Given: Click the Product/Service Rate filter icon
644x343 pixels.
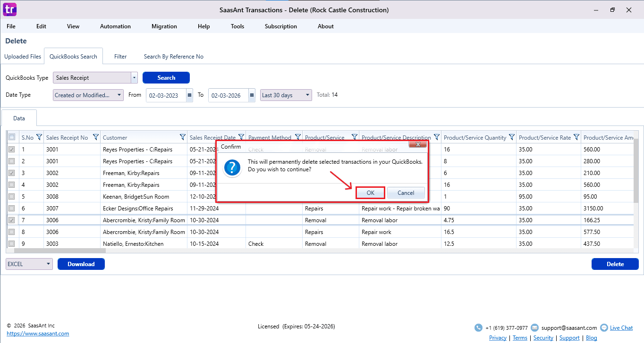Looking at the screenshot, I should [x=576, y=137].
